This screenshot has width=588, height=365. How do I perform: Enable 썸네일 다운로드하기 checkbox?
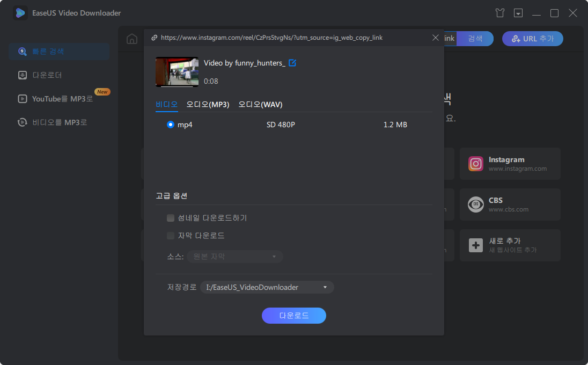(x=171, y=218)
